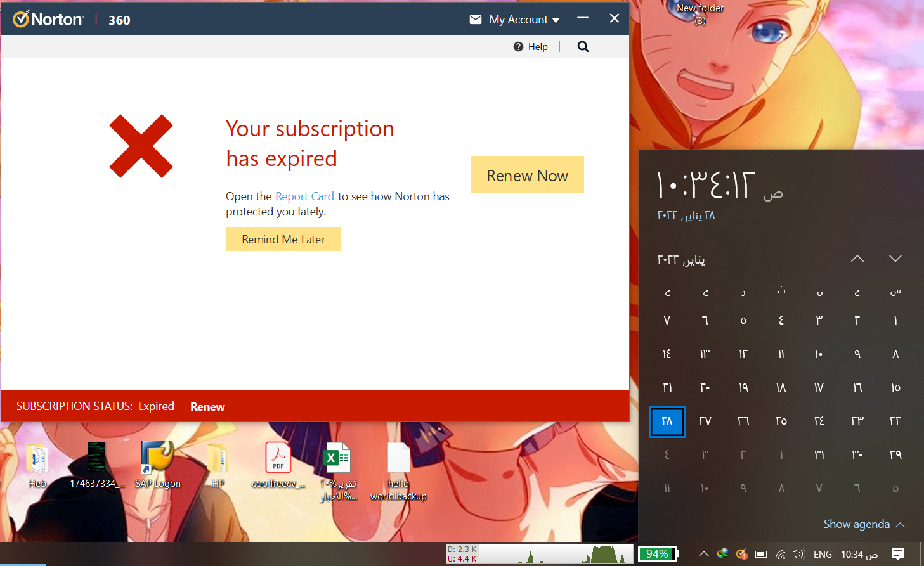Select day 7 in the first week row
The height and width of the screenshot is (566, 924).
click(667, 321)
